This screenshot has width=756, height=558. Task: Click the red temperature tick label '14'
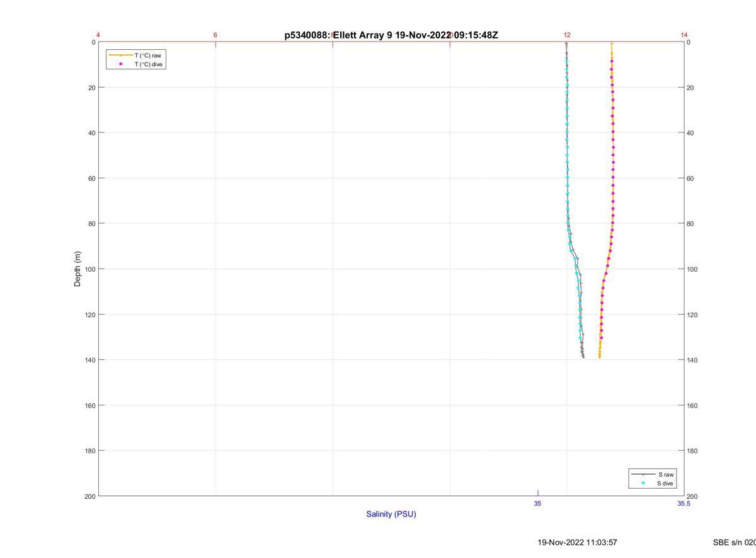pos(684,35)
